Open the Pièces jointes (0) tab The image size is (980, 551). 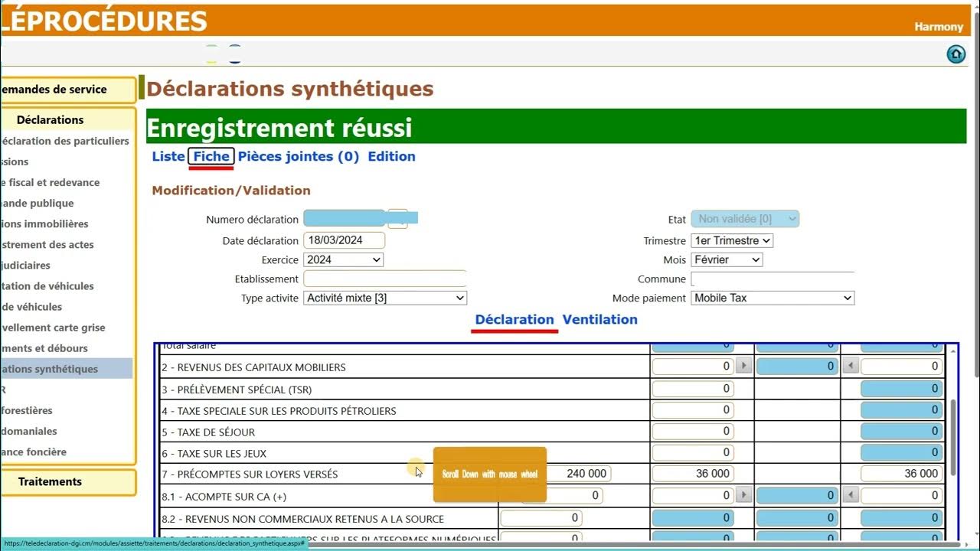(298, 156)
